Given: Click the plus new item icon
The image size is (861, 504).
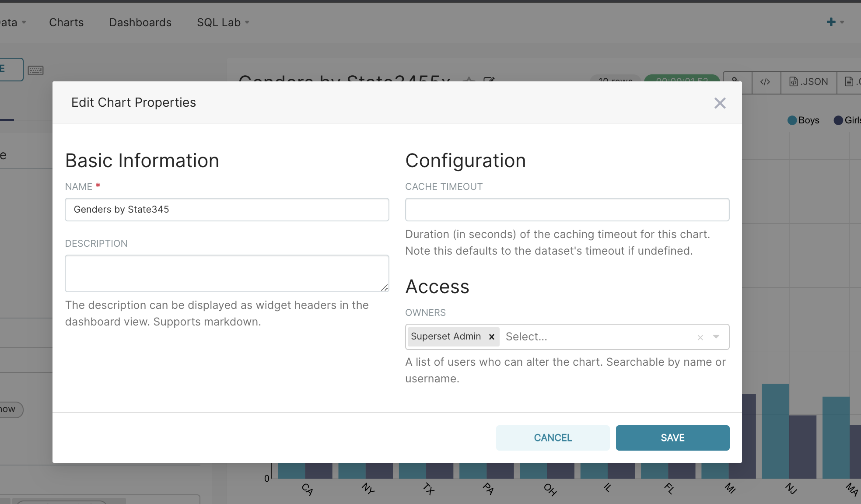Looking at the screenshot, I should coord(831,22).
